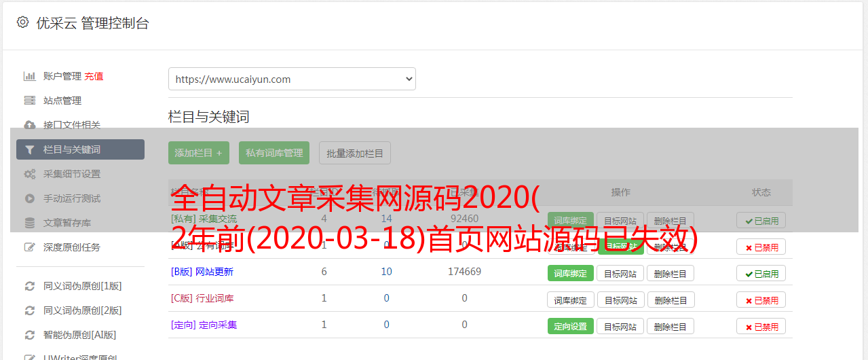Click the value 174669 in 网站更新 row
Image resolution: width=868 pixels, height=360 pixels.
point(464,272)
